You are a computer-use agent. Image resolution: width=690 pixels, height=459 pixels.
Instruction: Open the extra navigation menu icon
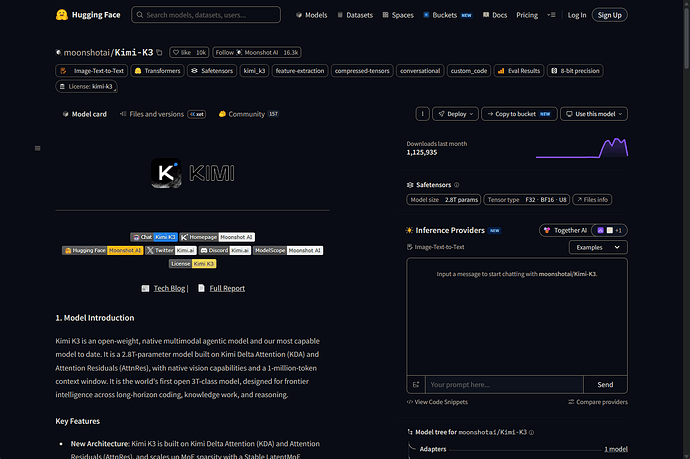click(551, 15)
